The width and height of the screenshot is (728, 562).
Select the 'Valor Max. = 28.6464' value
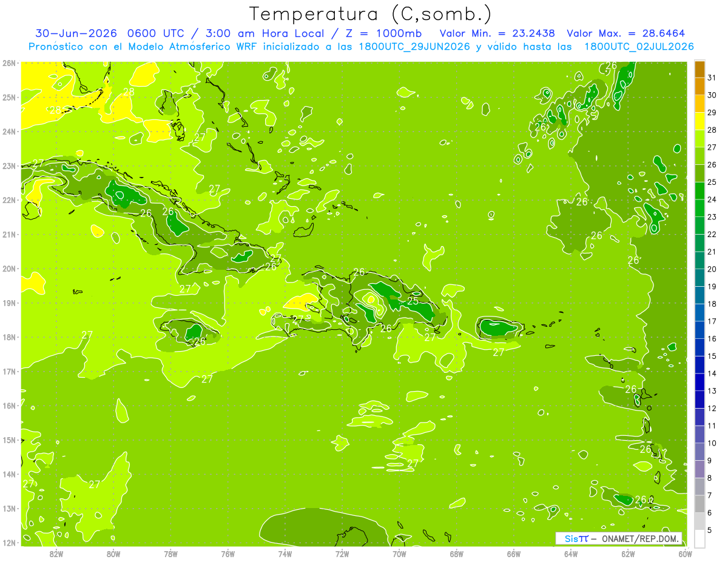coord(626,33)
